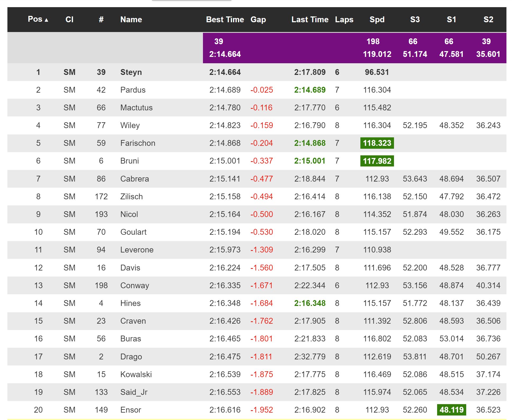Select driver name Drago
512x420 pixels.
[x=131, y=357]
